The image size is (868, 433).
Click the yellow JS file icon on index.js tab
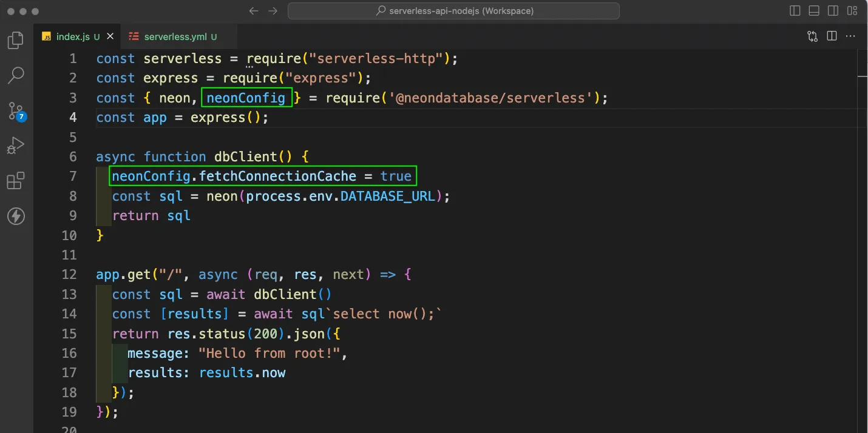coord(47,36)
